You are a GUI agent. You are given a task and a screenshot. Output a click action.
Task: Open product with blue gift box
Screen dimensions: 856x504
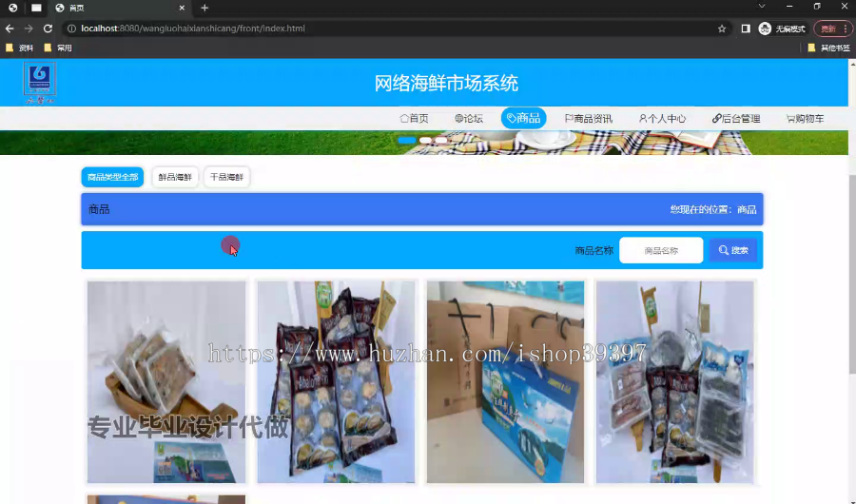tap(506, 381)
